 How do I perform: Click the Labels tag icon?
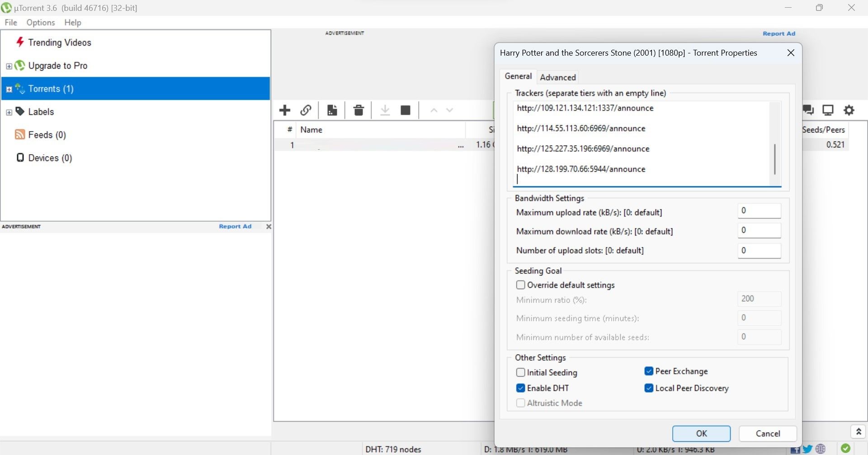[20, 111]
